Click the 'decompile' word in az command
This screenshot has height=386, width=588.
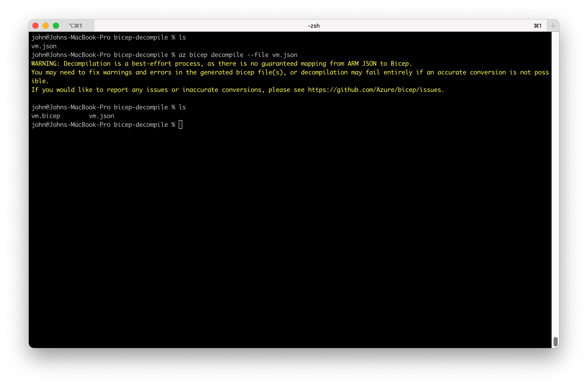[227, 55]
